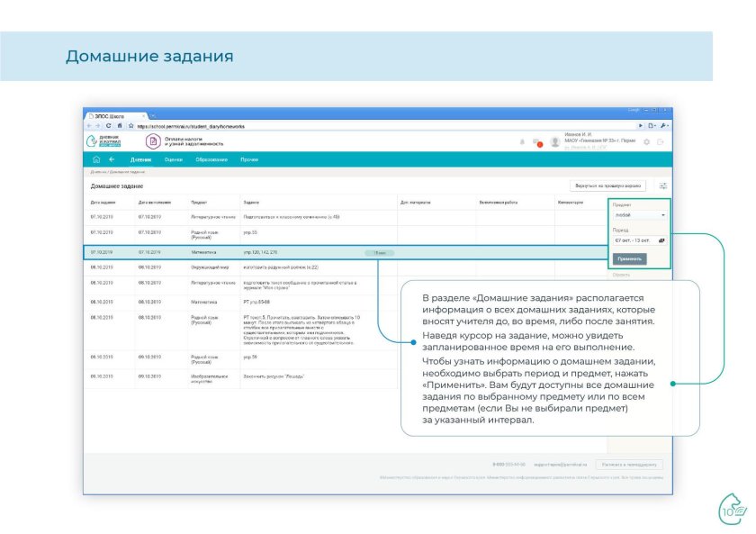The height and width of the screenshot is (534, 756).
Task: Open the filter settings sliders icon
Action: coord(663,186)
